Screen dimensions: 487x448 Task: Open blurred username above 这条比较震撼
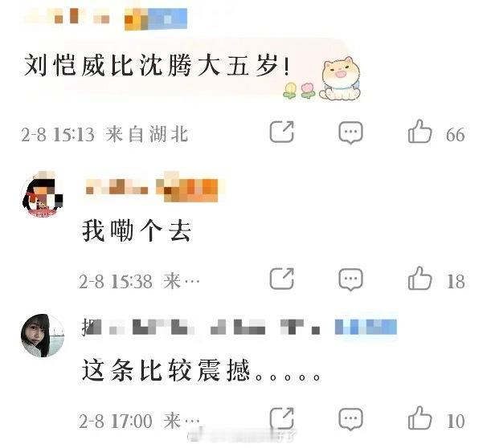201,327
